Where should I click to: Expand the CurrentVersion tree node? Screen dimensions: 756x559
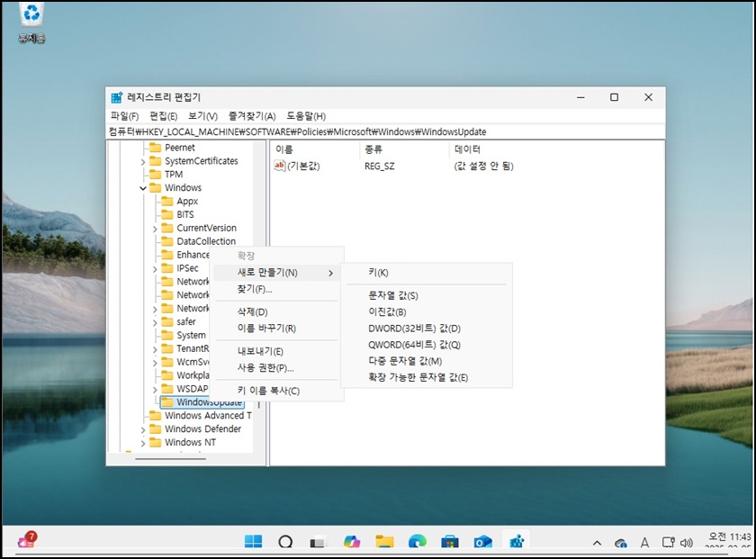pos(155,229)
